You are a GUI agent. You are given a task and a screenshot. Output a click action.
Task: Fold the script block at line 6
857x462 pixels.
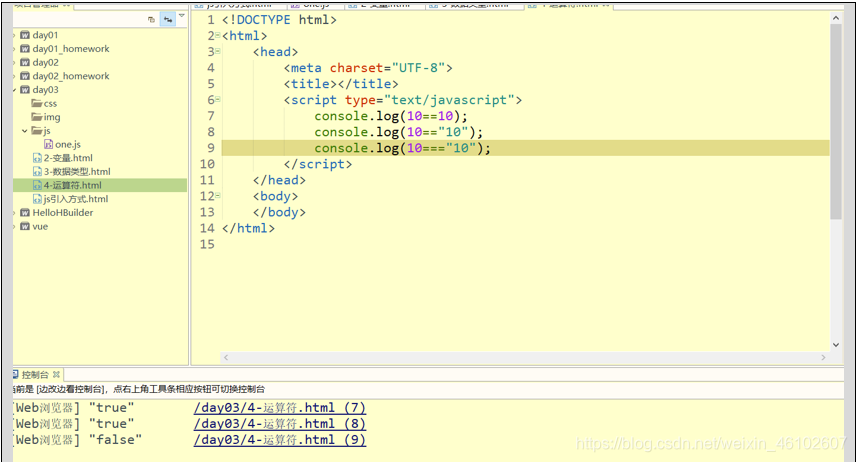pyautogui.click(x=218, y=100)
